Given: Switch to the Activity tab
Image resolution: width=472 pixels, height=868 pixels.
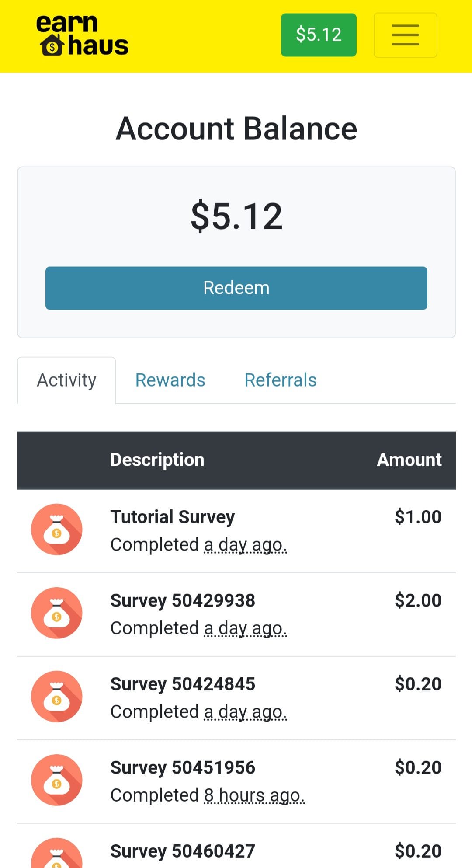Looking at the screenshot, I should [x=66, y=380].
